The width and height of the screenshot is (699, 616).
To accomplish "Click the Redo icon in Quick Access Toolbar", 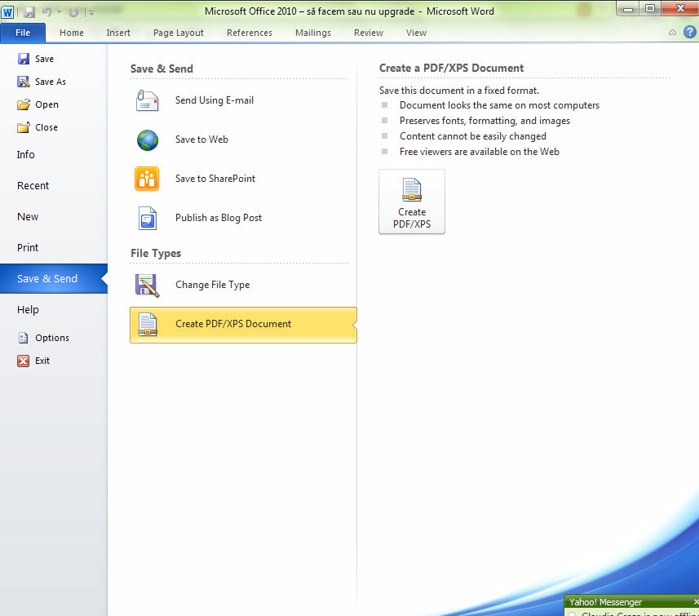I will (73, 12).
